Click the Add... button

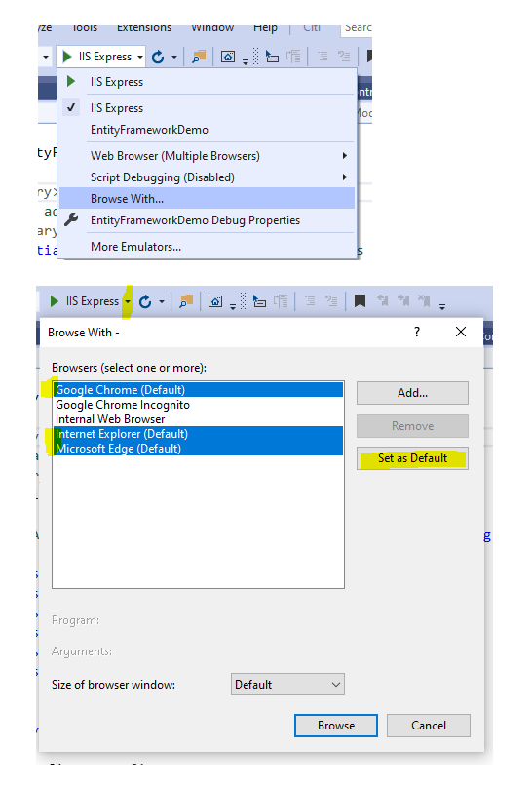412,393
